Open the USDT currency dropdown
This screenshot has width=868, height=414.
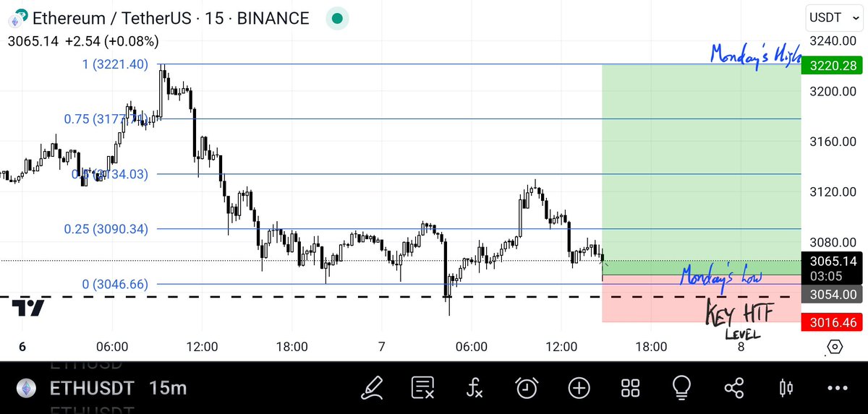click(834, 17)
